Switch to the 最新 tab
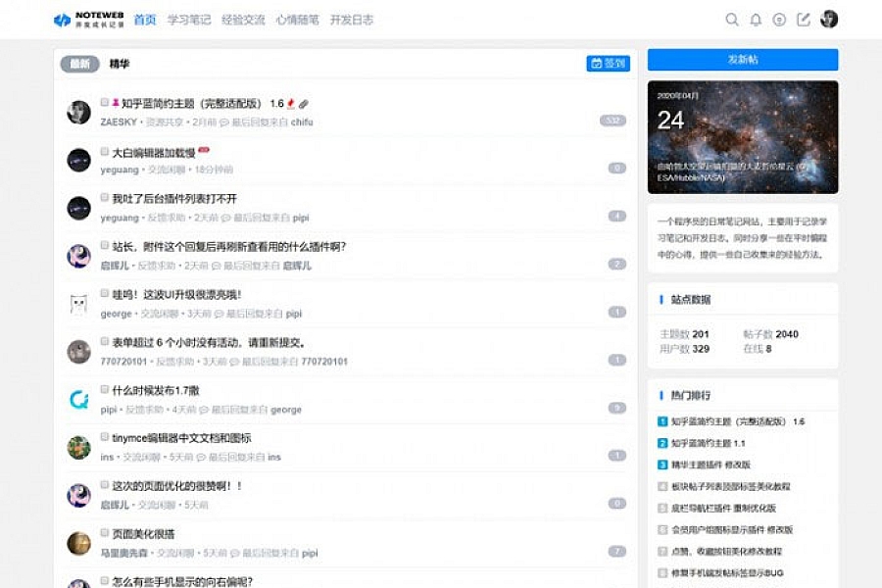882x588 pixels. [x=80, y=64]
